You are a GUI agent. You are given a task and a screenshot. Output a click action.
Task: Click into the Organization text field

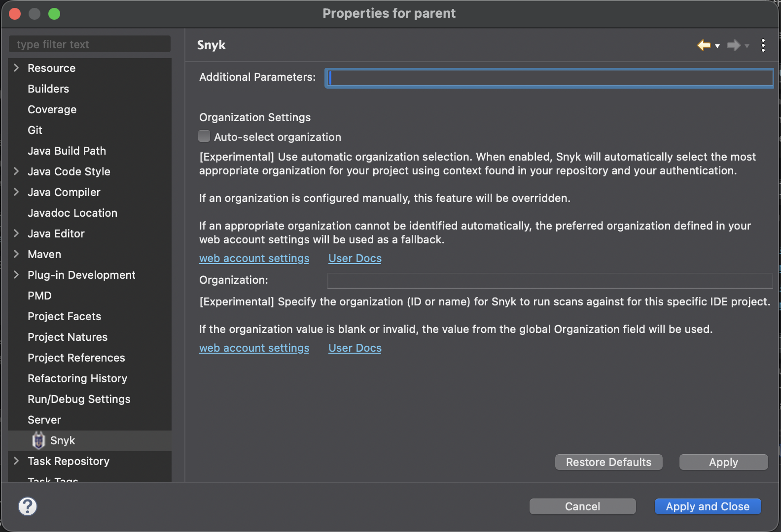(x=549, y=280)
